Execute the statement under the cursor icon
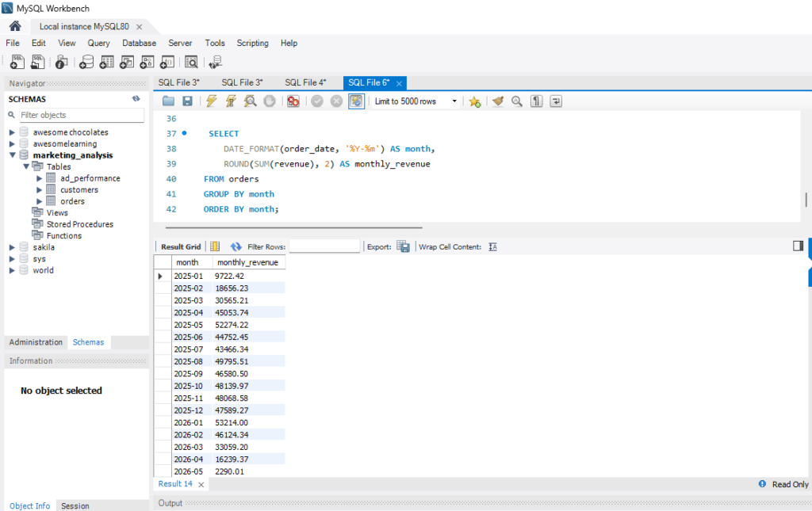 231,101
